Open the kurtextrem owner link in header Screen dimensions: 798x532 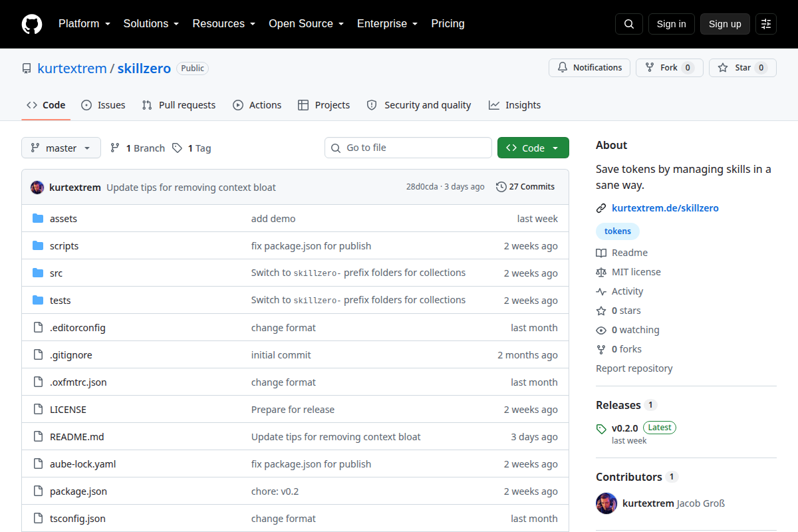point(72,68)
